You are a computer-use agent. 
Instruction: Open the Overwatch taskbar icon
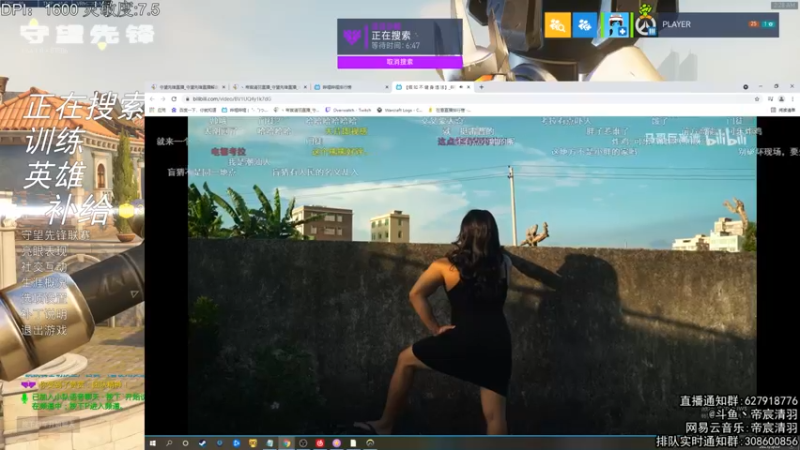tap(370, 443)
